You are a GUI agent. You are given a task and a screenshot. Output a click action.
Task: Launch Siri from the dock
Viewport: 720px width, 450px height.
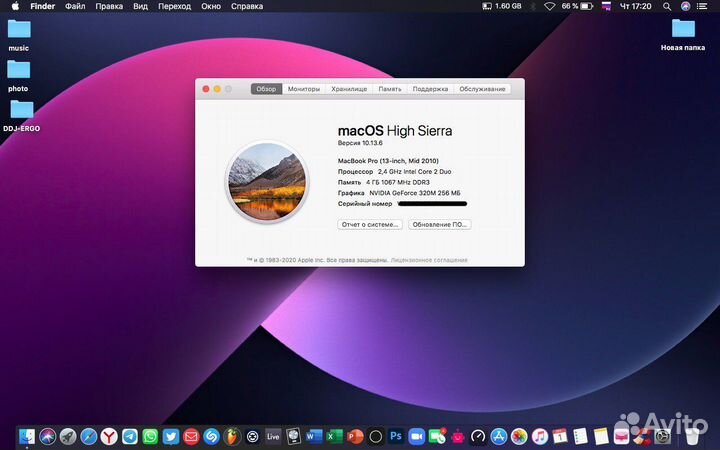point(47,436)
